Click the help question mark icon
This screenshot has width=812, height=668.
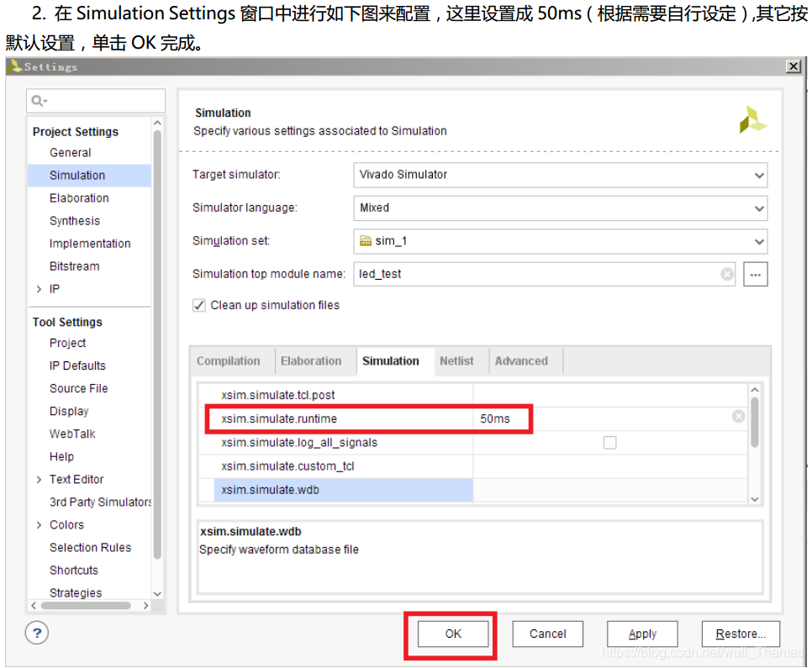coord(37,633)
